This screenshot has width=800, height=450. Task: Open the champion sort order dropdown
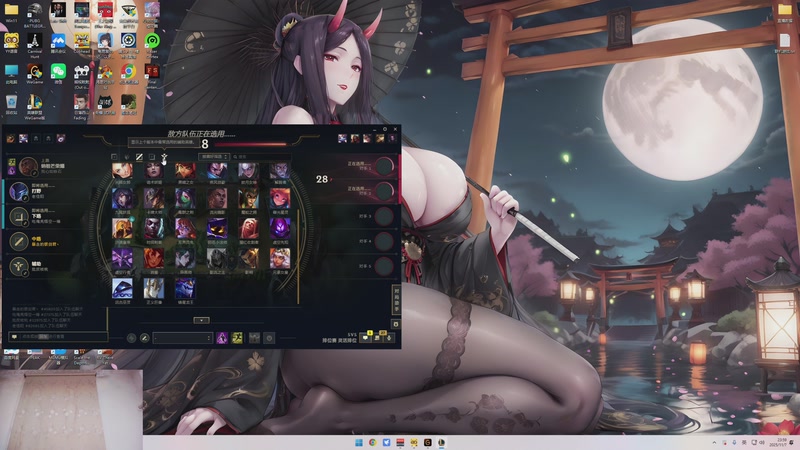point(214,157)
